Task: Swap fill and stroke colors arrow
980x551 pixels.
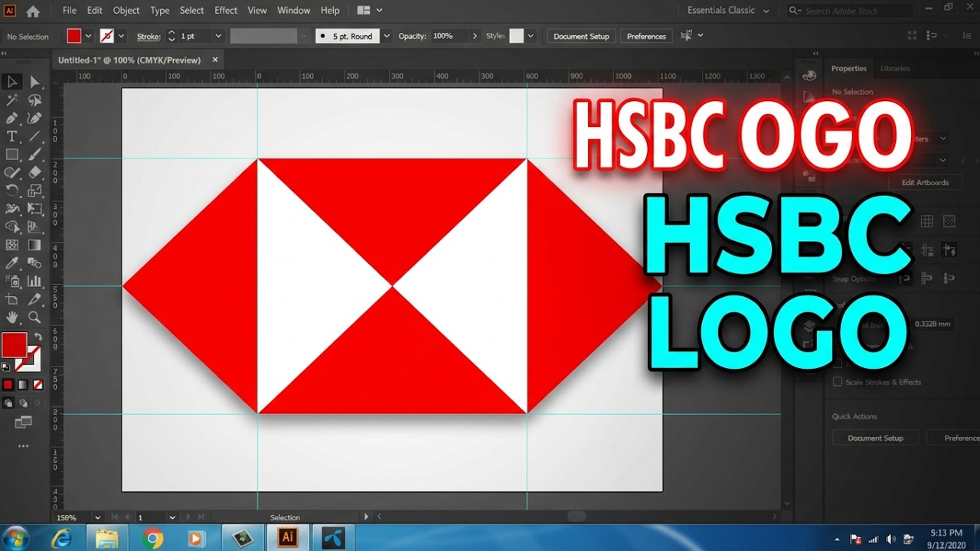Action: [38, 337]
